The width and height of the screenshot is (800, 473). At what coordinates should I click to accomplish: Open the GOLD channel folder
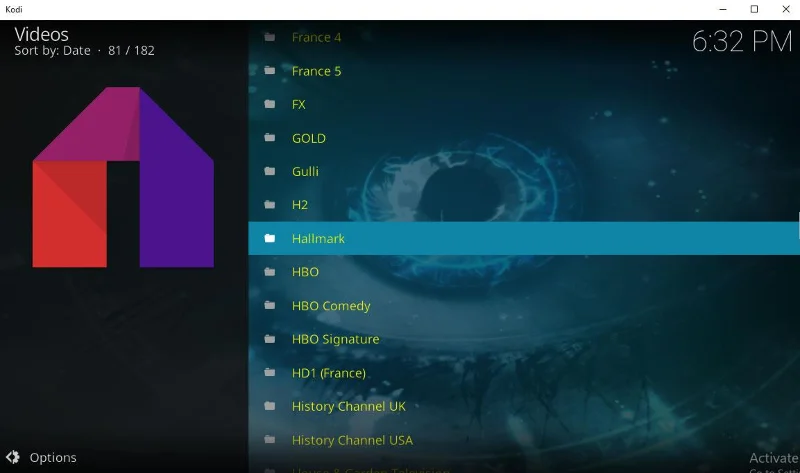524,138
